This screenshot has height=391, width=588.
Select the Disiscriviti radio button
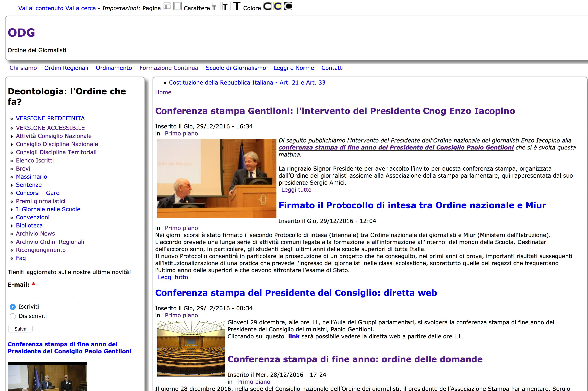pos(13,316)
